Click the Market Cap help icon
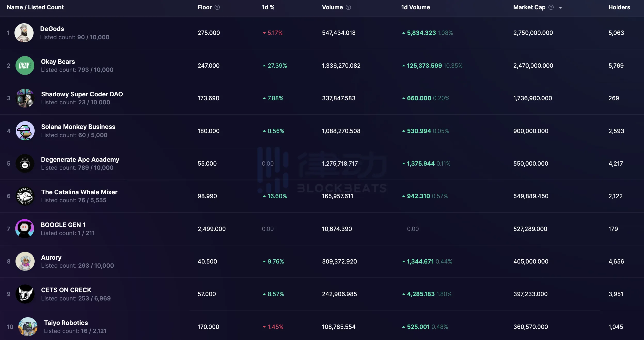 coord(551,7)
